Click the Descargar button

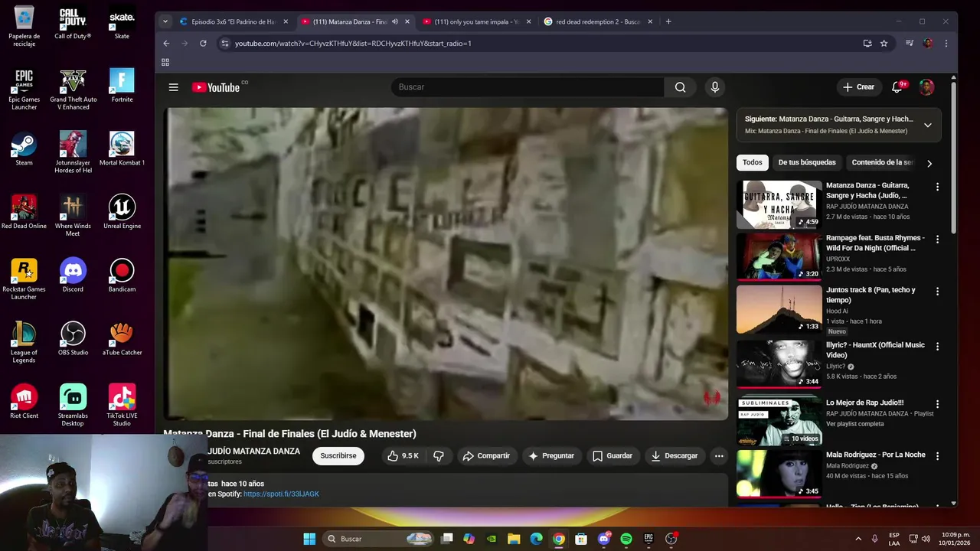[x=674, y=455]
